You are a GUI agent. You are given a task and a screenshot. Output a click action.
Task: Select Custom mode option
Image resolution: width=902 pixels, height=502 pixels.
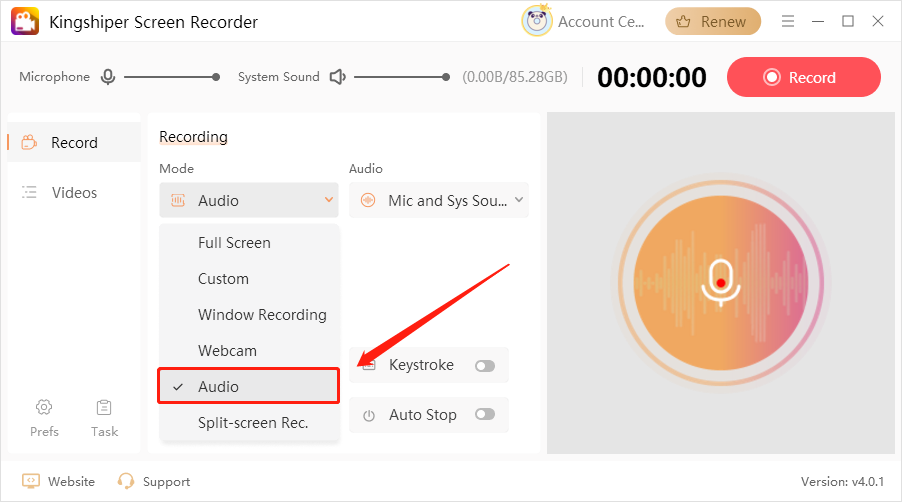[249, 279]
